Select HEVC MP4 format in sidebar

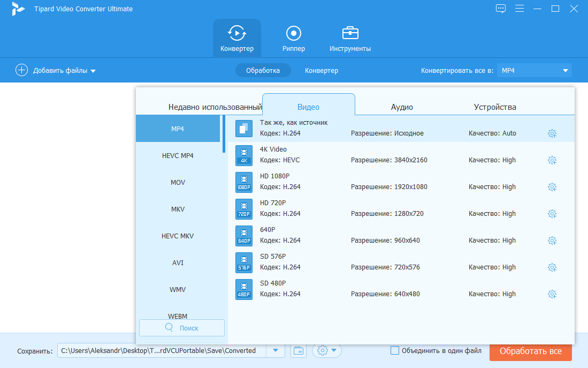(x=178, y=156)
